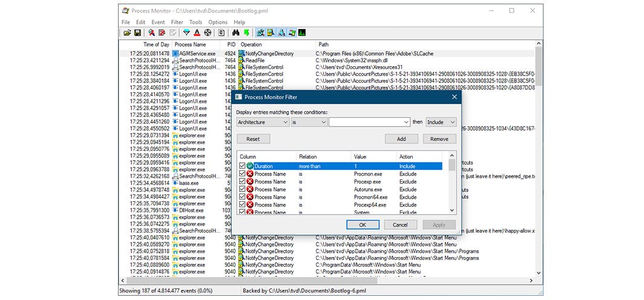Expand the 'is' relation dropdown
This screenshot has height=300, width=644.
(309, 122)
